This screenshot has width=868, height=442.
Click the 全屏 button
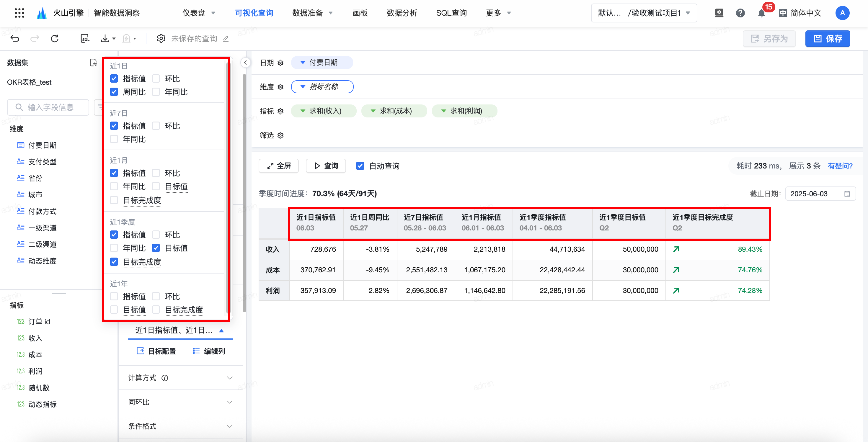pos(279,166)
